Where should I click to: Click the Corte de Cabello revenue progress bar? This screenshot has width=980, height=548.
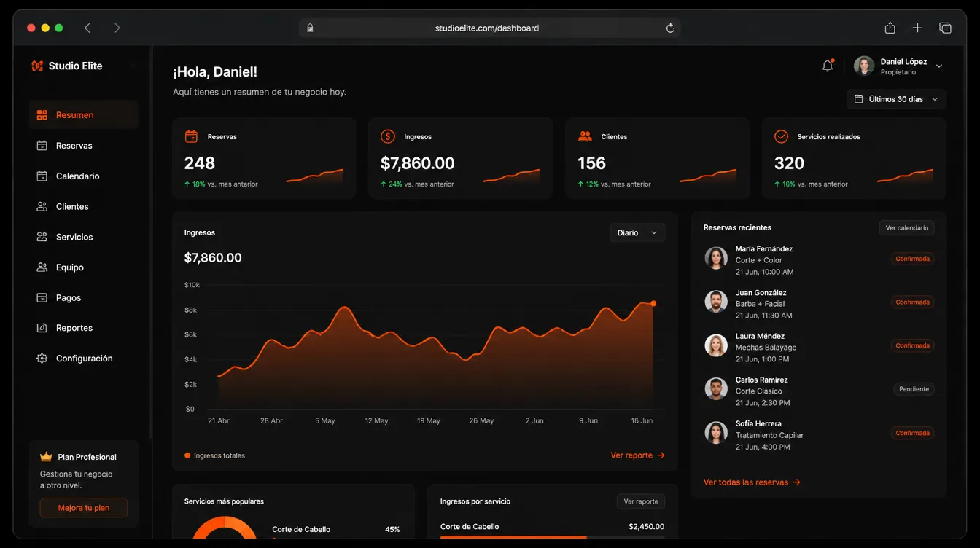(552, 537)
